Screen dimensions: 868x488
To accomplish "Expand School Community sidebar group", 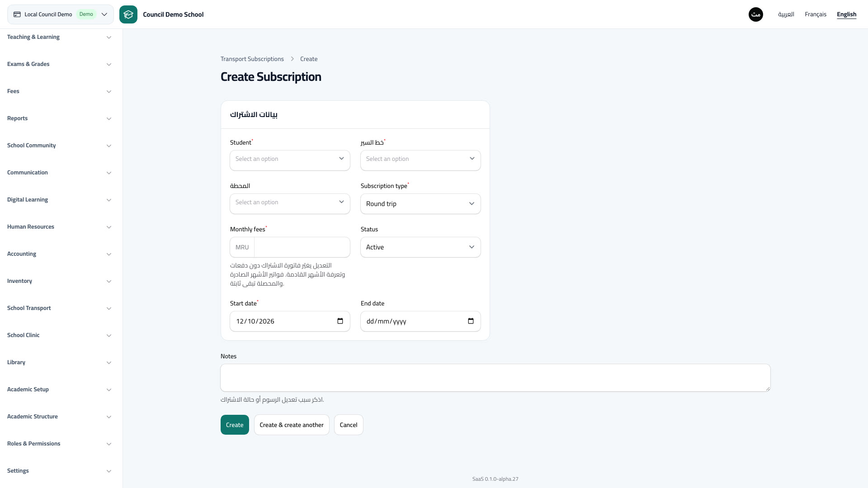I will pyautogui.click(x=59, y=145).
